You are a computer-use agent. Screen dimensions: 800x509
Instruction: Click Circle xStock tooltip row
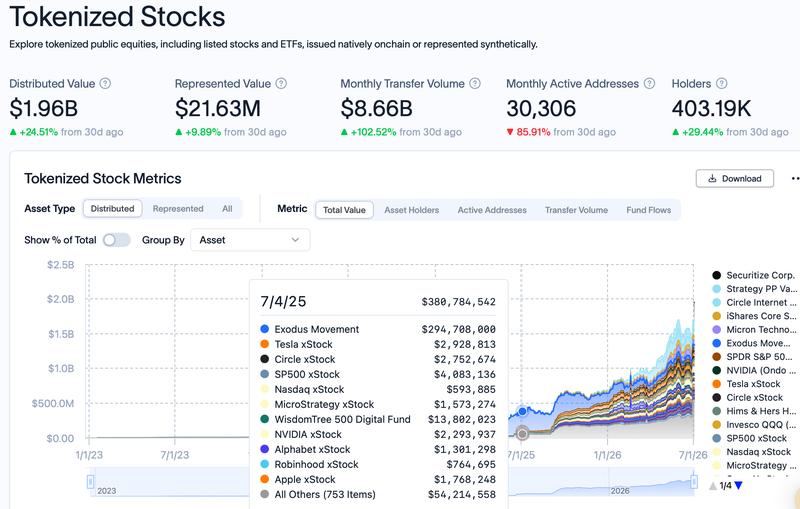(378, 360)
